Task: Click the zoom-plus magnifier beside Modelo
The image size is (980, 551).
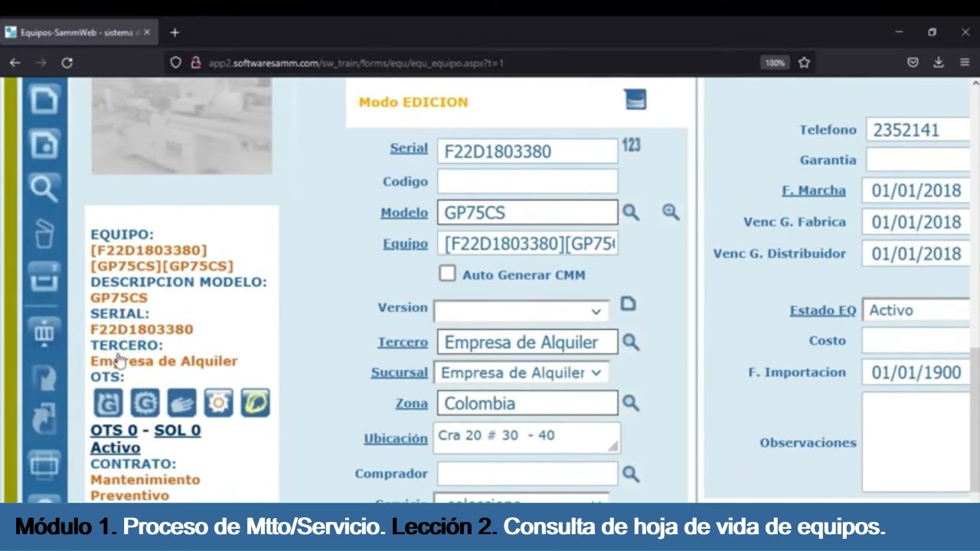Action: pos(671,212)
